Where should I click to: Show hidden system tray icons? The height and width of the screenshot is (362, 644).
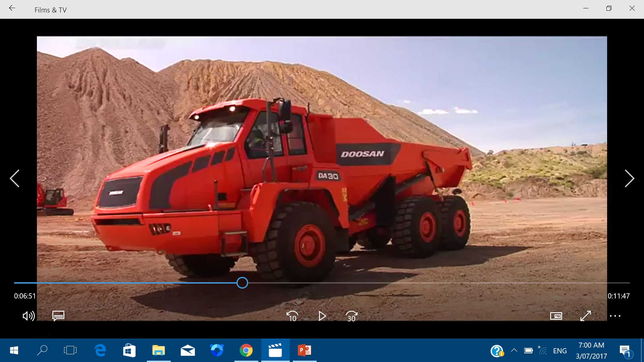click(x=514, y=351)
